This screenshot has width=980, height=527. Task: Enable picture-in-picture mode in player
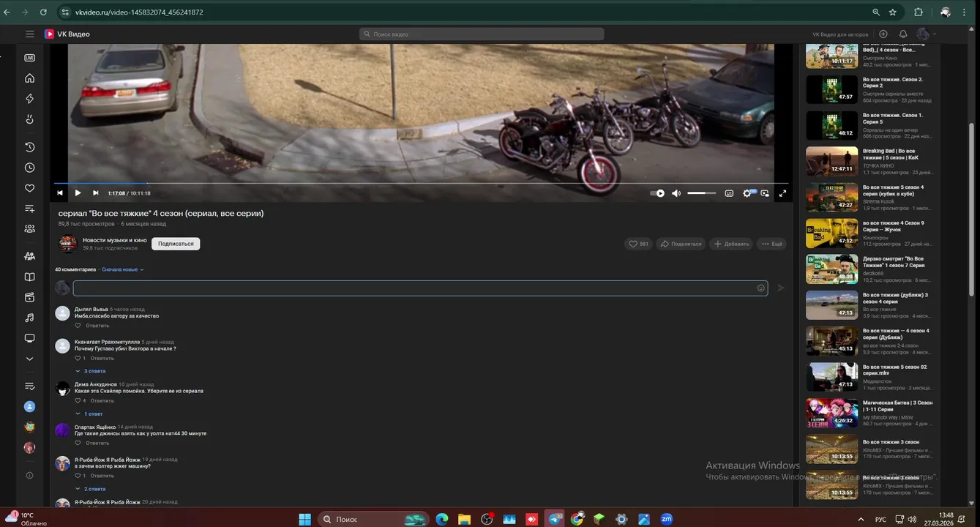click(x=765, y=193)
